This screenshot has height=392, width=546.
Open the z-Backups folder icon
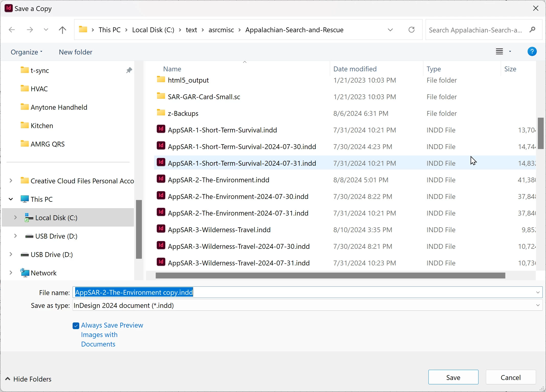tap(161, 113)
